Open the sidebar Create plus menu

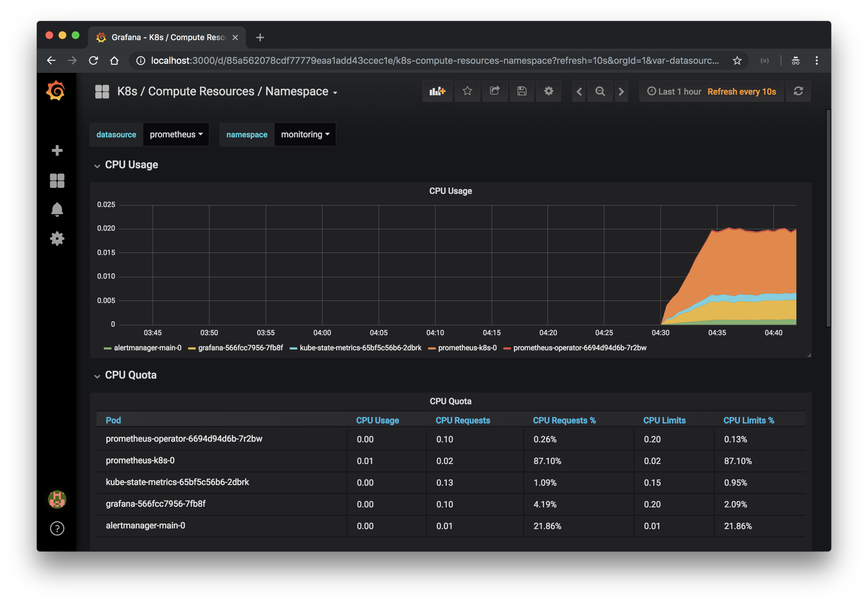pos(57,151)
